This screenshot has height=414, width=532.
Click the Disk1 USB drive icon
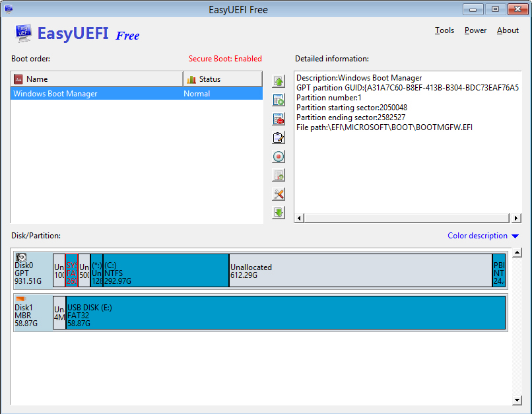[x=20, y=299]
